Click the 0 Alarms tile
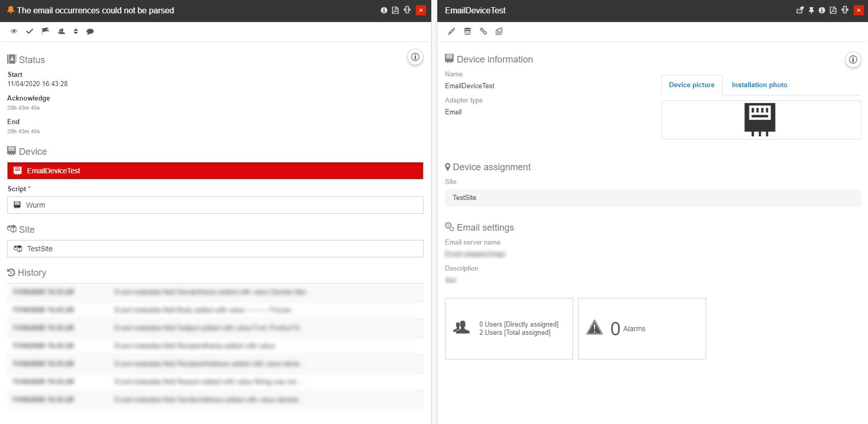The height and width of the screenshot is (424, 868). coord(642,329)
